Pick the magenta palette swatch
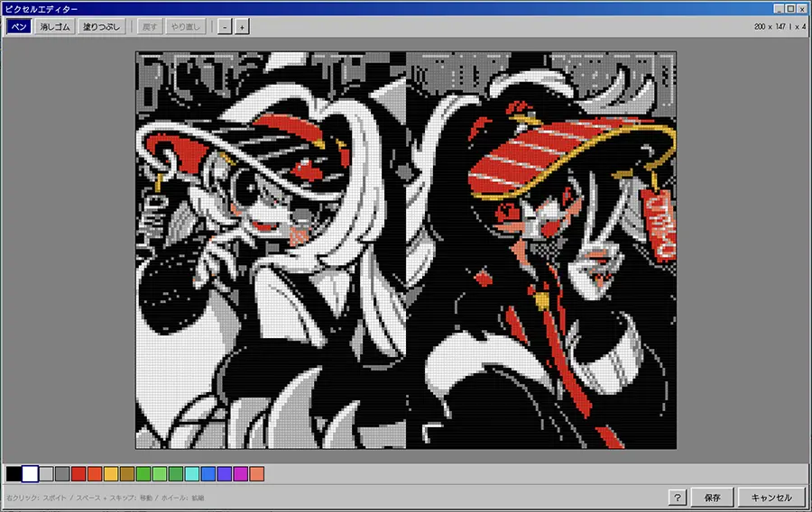Screen dimensions: 812x512 (241, 474)
